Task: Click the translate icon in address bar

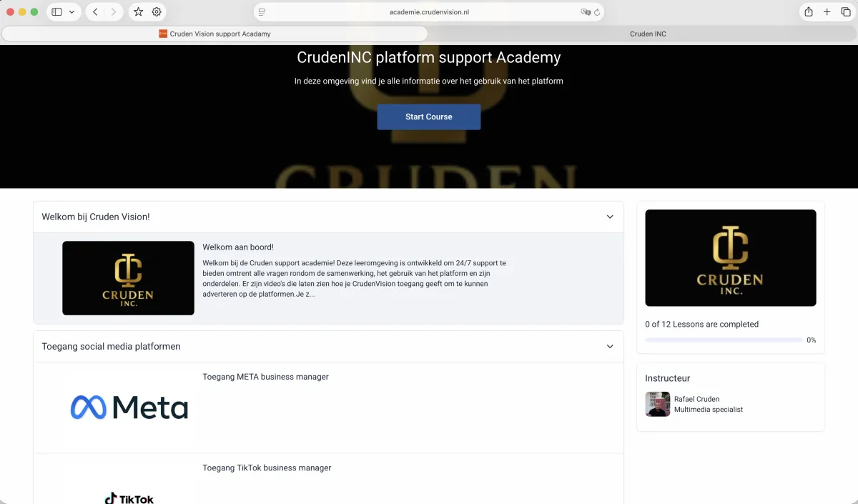Action: click(586, 12)
